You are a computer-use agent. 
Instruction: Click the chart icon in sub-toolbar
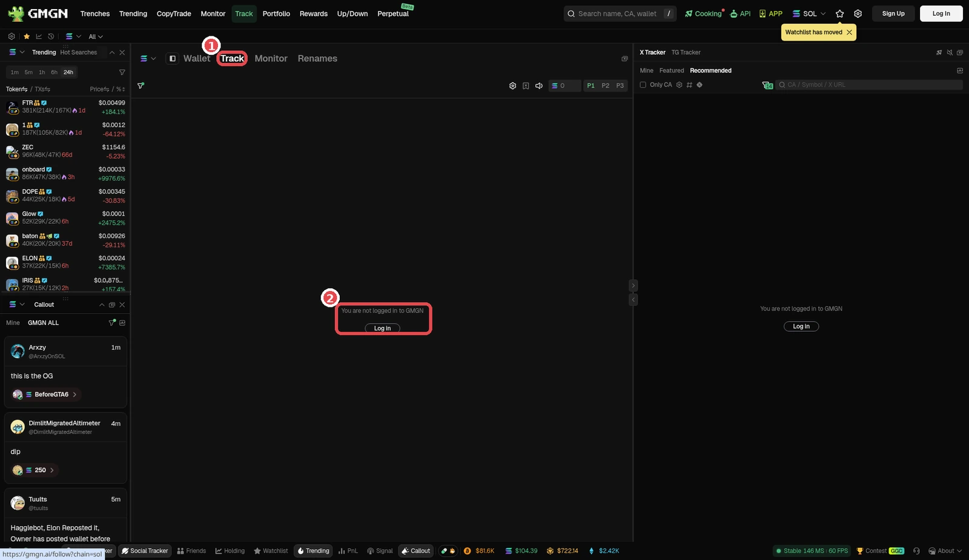39,36
